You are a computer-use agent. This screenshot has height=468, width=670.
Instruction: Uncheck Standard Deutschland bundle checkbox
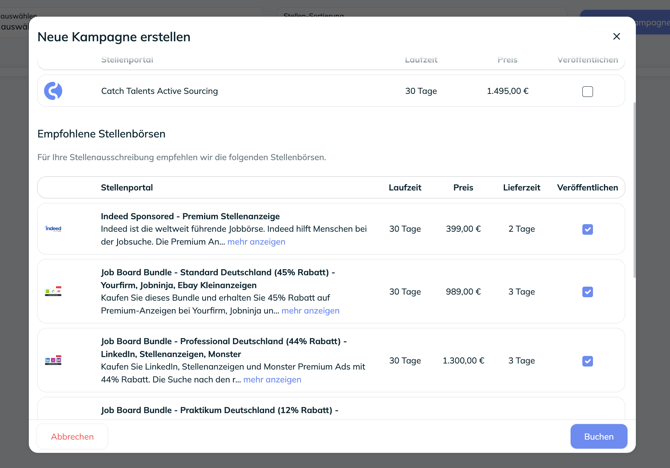click(x=588, y=292)
